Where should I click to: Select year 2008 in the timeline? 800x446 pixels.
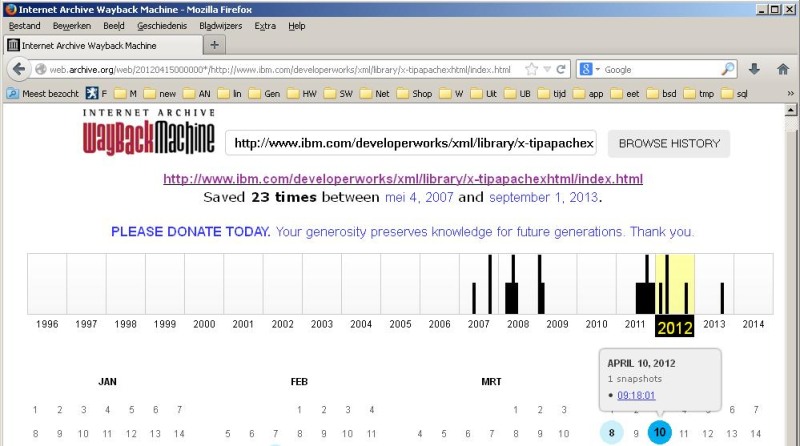coord(518,324)
